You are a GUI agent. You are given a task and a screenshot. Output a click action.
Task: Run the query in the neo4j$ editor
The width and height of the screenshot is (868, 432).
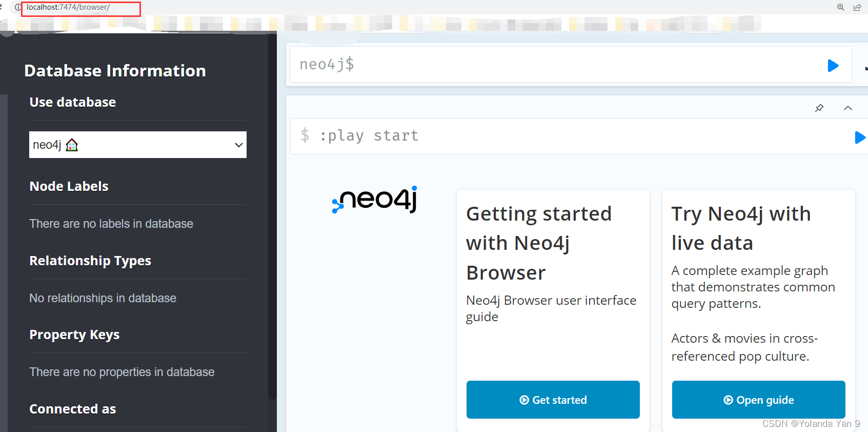point(833,66)
